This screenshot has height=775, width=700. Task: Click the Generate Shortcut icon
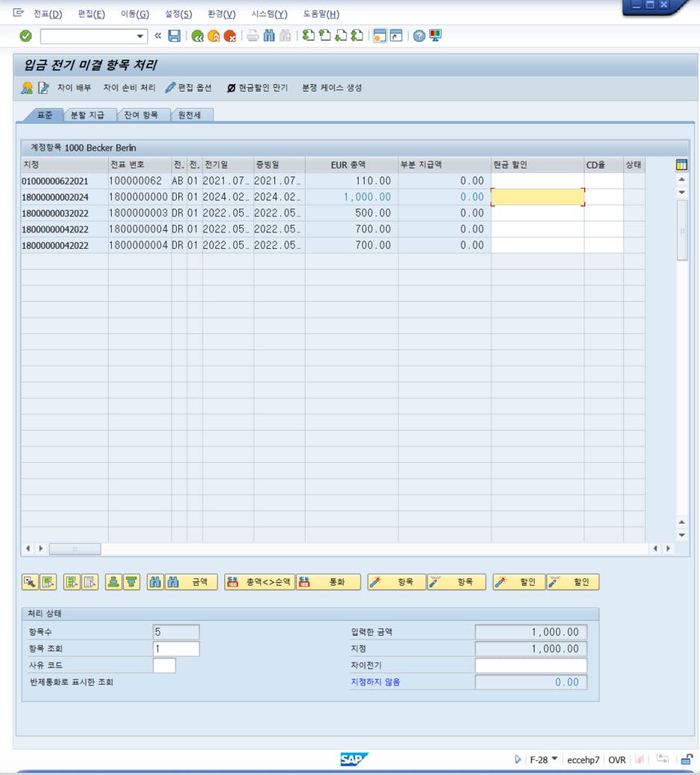396,36
